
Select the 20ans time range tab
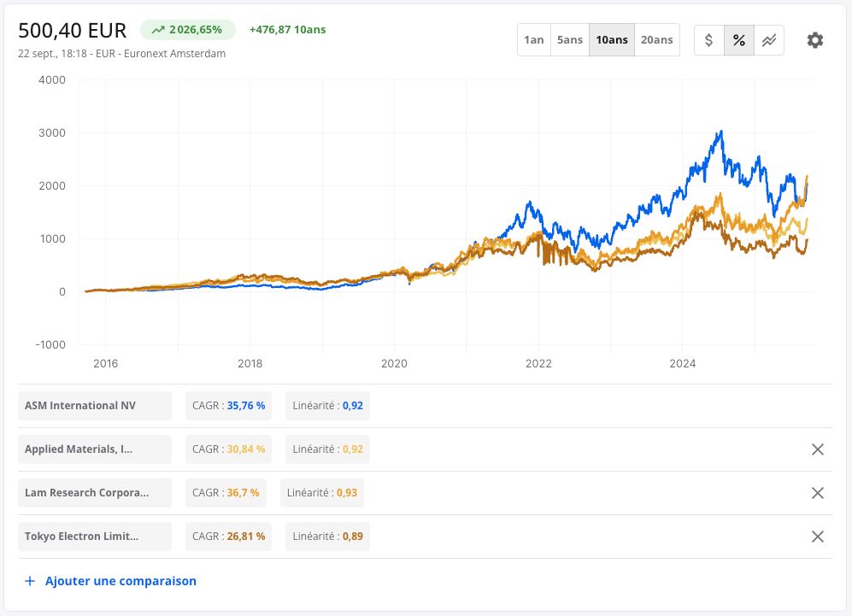coord(657,39)
